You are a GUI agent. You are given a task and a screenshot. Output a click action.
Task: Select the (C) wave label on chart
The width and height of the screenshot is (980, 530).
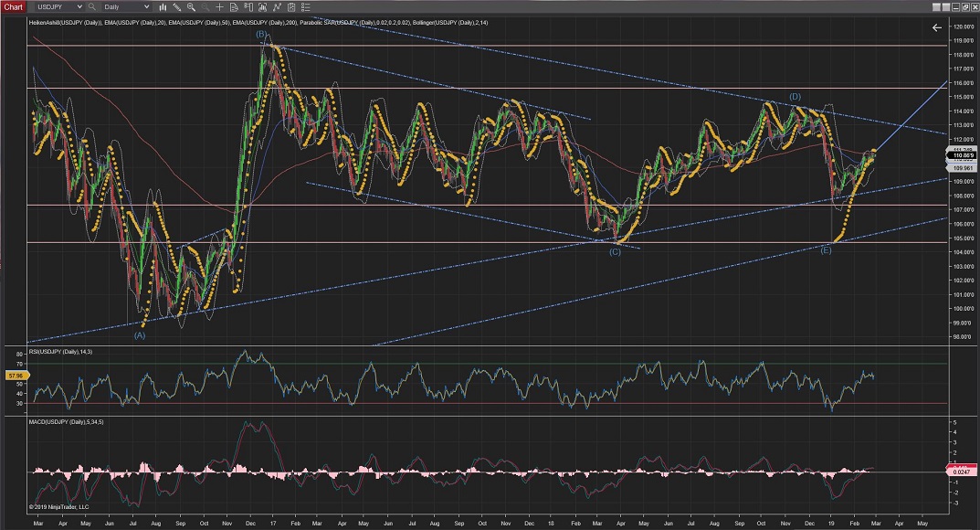615,252
